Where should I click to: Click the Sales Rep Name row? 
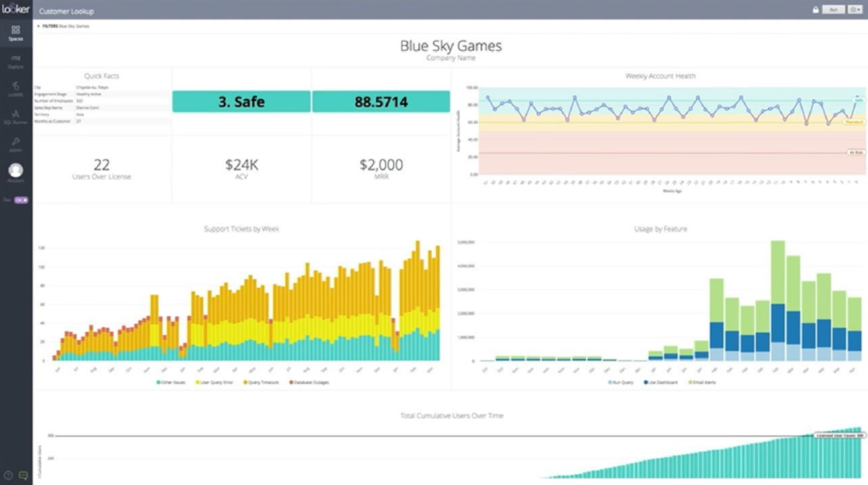[x=103, y=108]
